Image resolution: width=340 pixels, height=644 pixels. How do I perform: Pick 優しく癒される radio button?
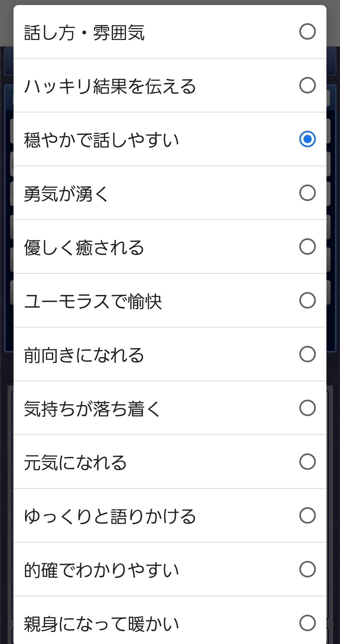(x=307, y=247)
